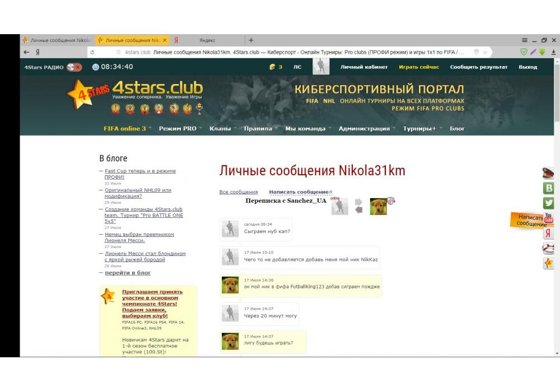
Task: Click the puppy avatar in the conversation header
Action: point(378,206)
